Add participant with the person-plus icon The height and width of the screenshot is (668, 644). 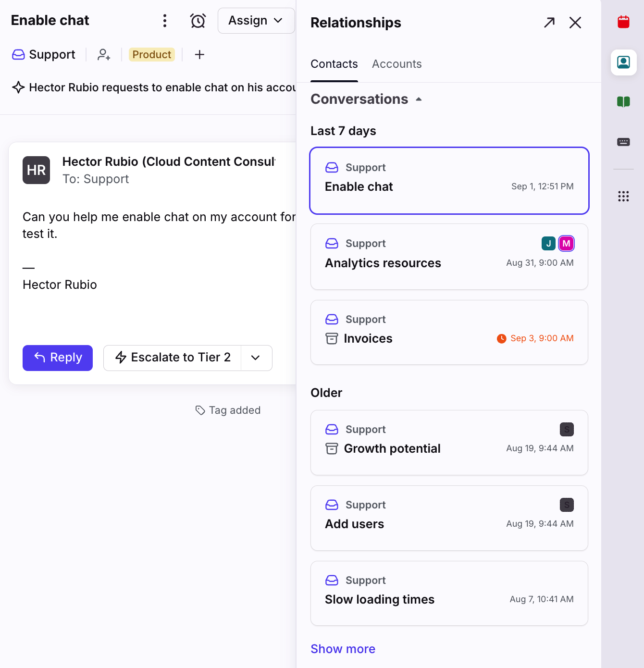(x=104, y=55)
